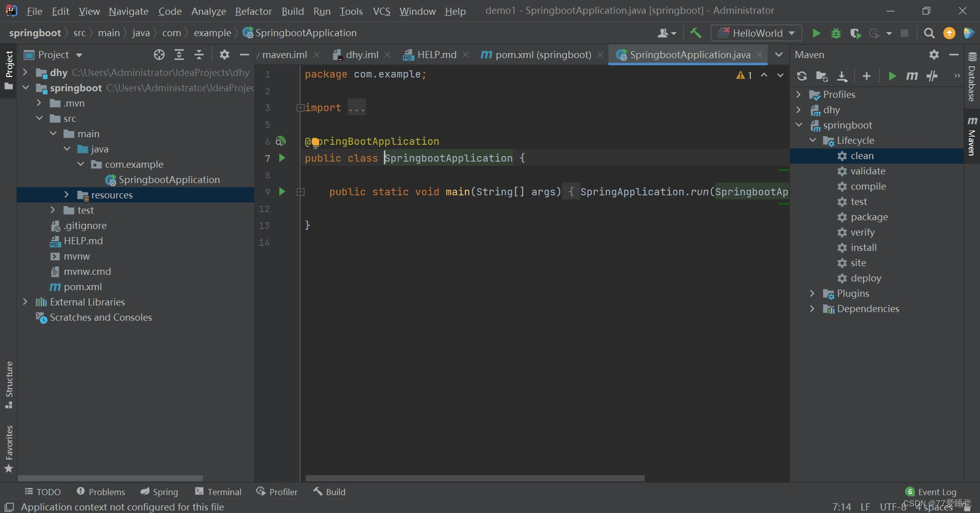This screenshot has height=513, width=980.
Task: Add Maven Project plus icon
Action: coord(867,76)
